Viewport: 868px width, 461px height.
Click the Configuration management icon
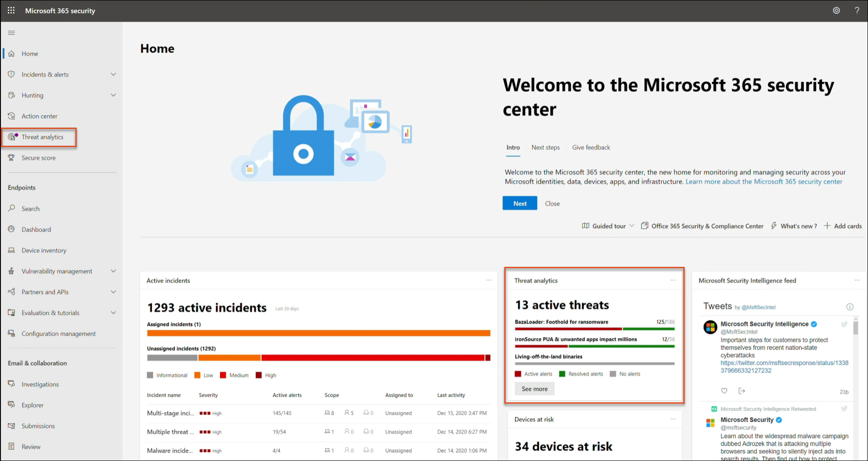(12, 333)
